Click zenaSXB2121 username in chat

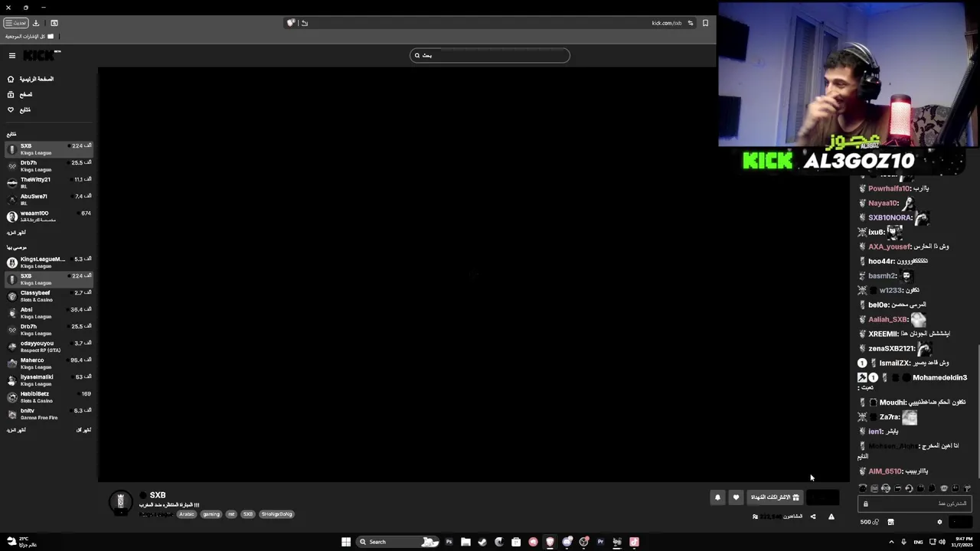(891, 348)
